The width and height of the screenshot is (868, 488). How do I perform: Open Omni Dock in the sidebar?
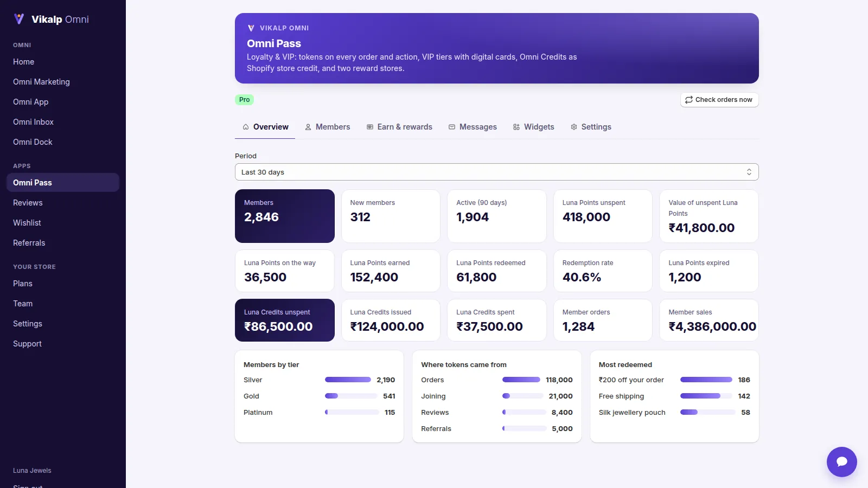63,142
